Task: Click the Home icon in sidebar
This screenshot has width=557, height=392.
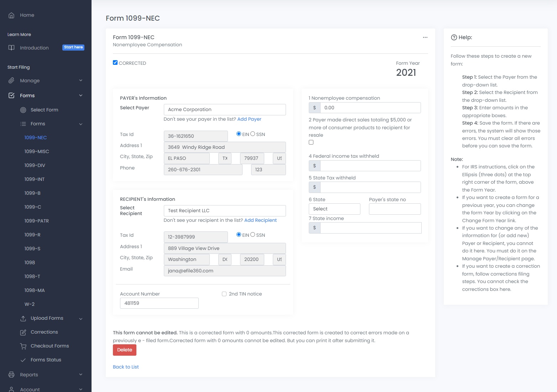Action: tap(11, 15)
